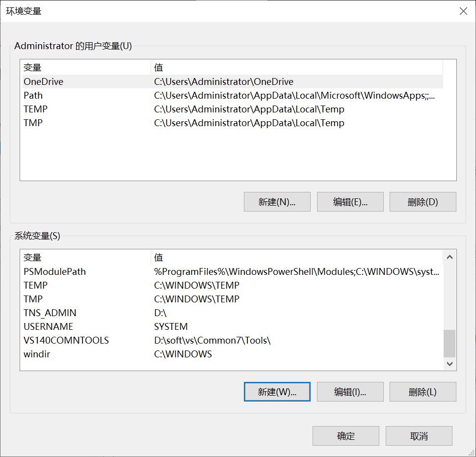Select the windir system variable

coord(233,354)
